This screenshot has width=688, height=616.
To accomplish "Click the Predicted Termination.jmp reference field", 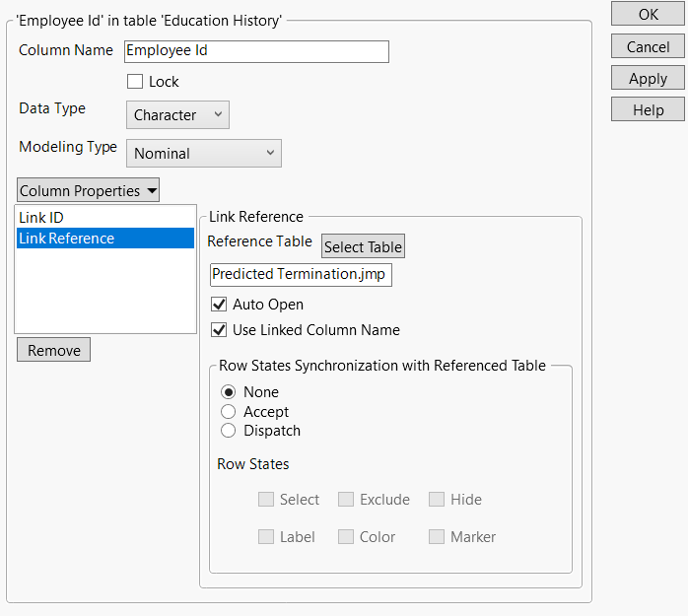I will pos(301,275).
